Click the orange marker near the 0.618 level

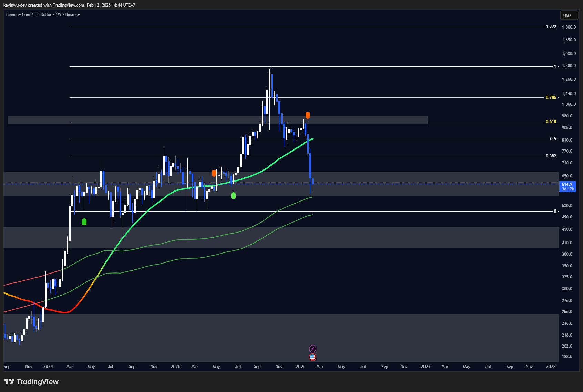point(308,115)
